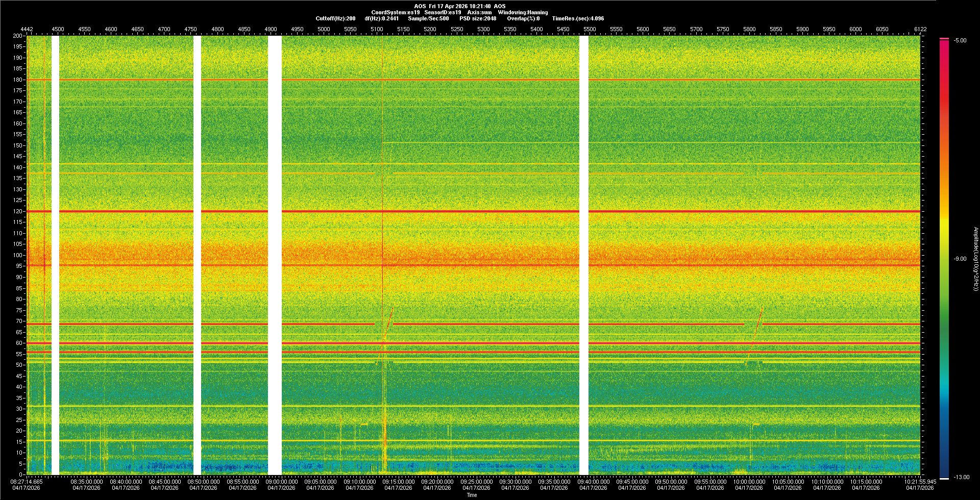Click the widest white data gap at 09:00:00

tap(275, 255)
